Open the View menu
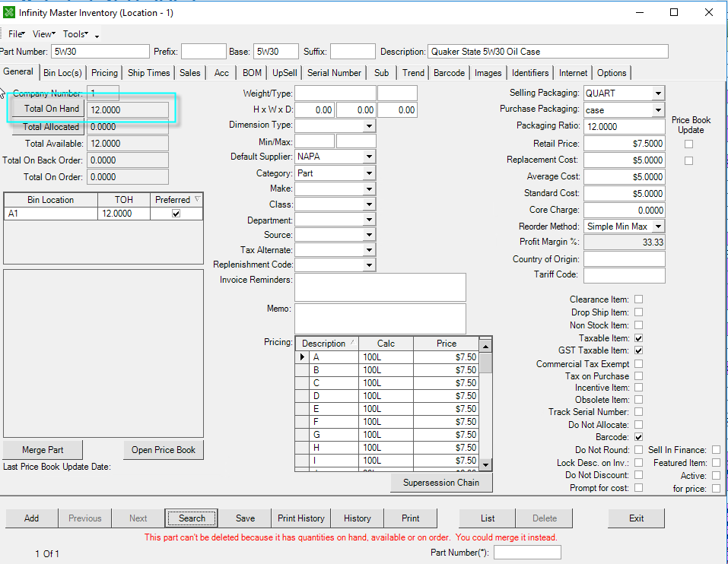 (43, 34)
